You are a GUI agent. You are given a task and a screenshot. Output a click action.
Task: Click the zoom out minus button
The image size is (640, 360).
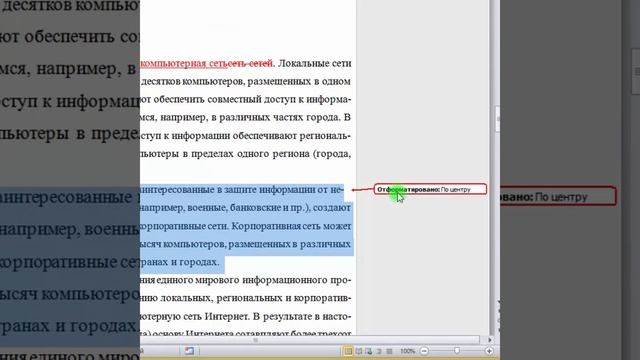point(424,351)
